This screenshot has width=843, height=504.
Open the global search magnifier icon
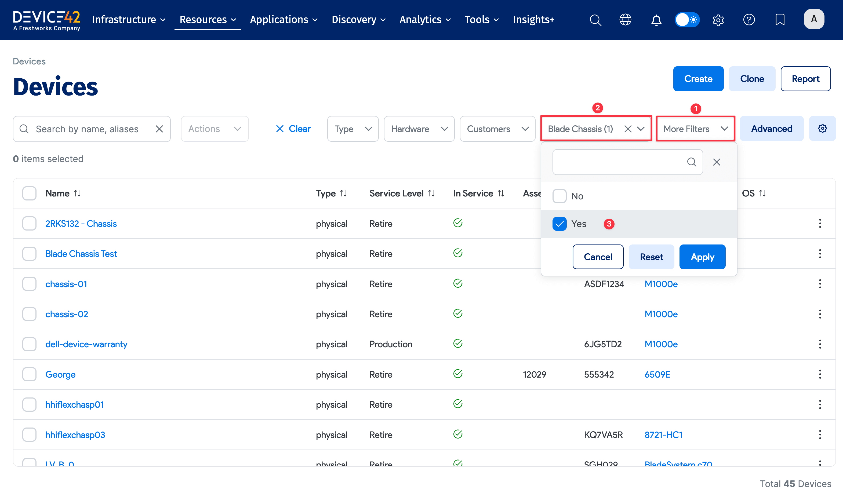click(x=595, y=20)
